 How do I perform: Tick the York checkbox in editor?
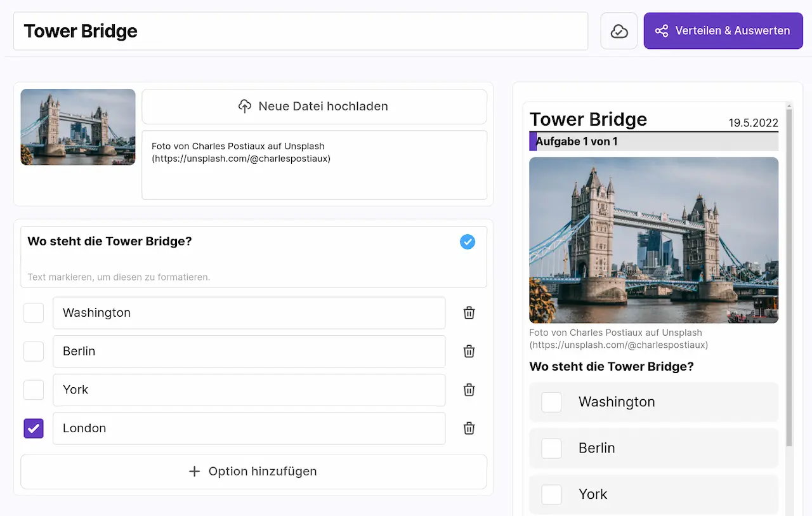(x=34, y=390)
